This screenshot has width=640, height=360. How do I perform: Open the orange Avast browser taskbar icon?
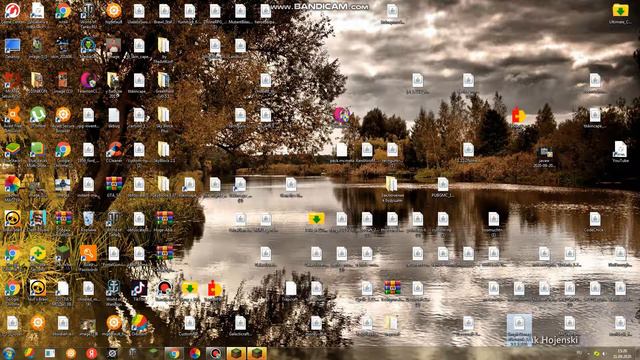pyautogui.click(x=71, y=353)
